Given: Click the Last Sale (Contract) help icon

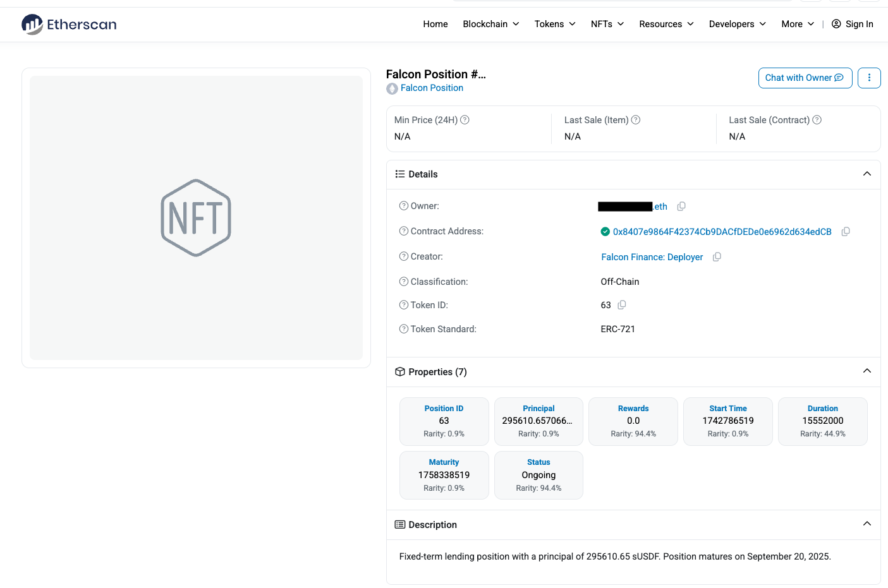Looking at the screenshot, I should 817,120.
